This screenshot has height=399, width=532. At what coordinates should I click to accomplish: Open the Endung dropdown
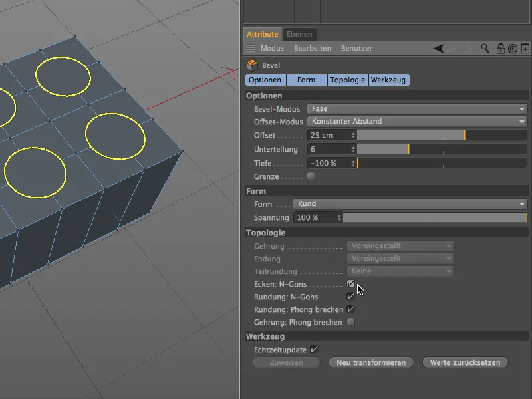400,259
